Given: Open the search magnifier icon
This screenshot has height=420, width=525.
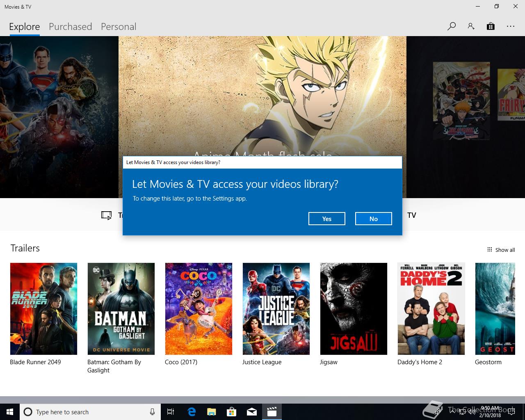Looking at the screenshot, I should tap(452, 26).
